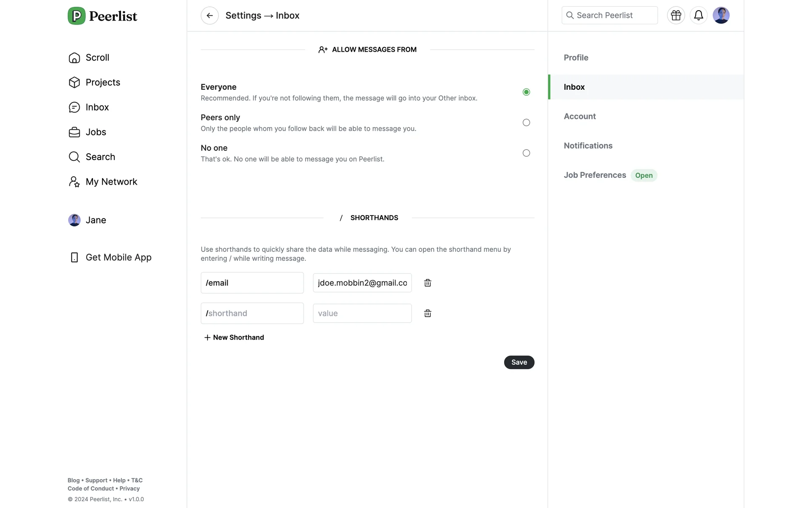Screen dimensions: 812x508
Task: Open Job Preferences settings tab
Action: tap(595, 175)
